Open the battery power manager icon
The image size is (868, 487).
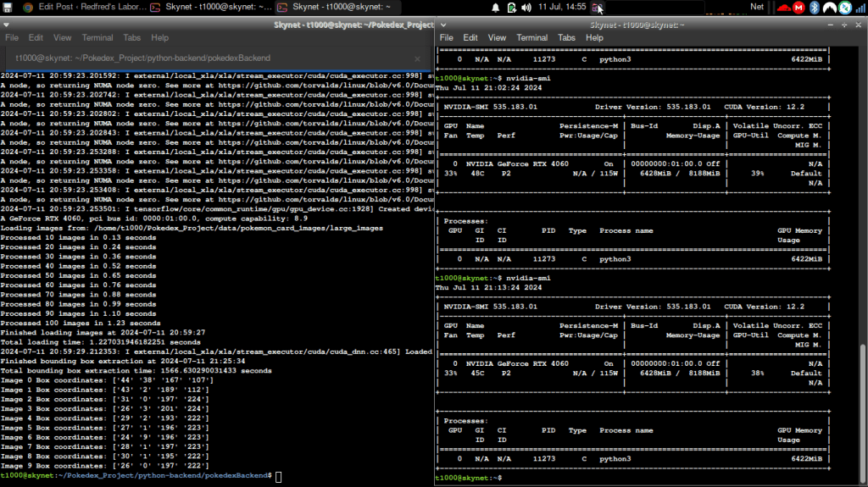512,7
